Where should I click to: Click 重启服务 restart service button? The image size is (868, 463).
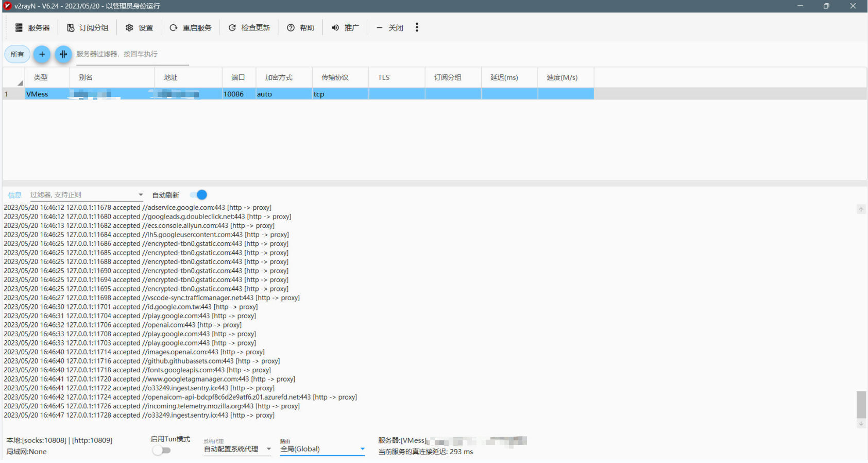(x=191, y=28)
